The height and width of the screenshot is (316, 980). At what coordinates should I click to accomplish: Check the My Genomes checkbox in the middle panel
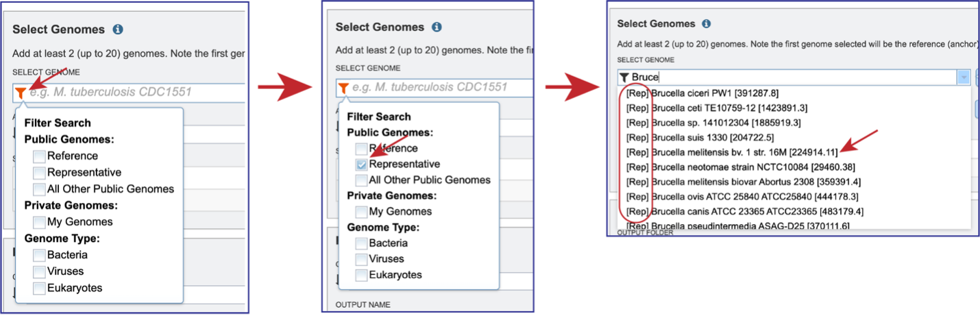tap(361, 212)
